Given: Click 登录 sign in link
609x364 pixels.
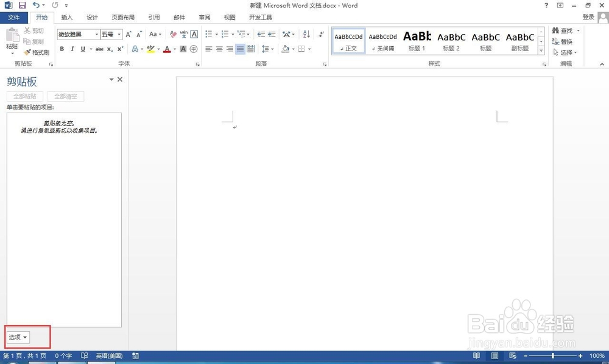Looking at the screenshot, I should pyautogui.click(x=588, y=17).
